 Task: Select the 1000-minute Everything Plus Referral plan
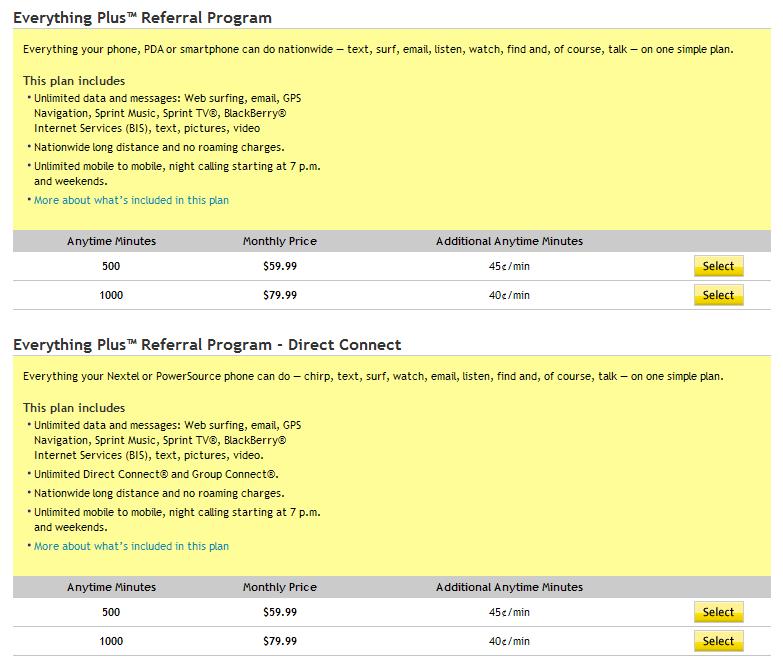[x=718, y=295]
